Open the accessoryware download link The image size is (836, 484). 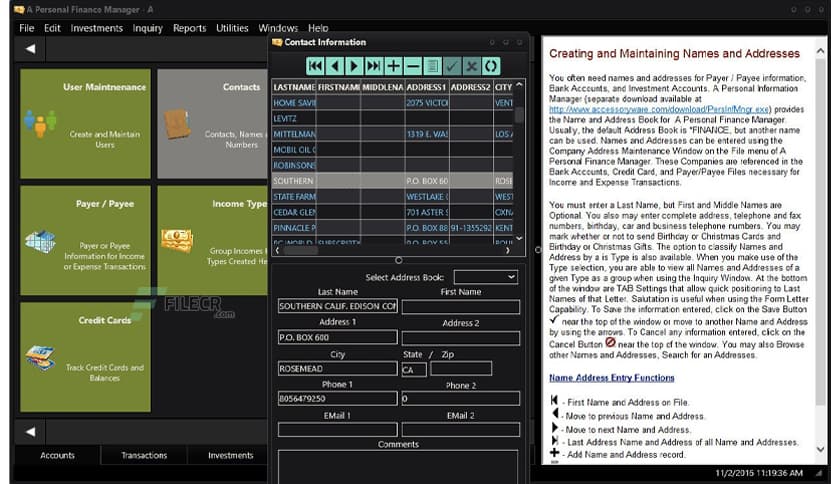659,109
